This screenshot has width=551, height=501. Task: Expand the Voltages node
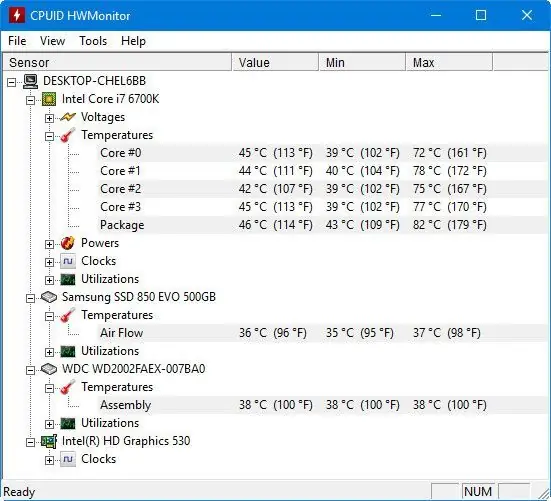50,118
